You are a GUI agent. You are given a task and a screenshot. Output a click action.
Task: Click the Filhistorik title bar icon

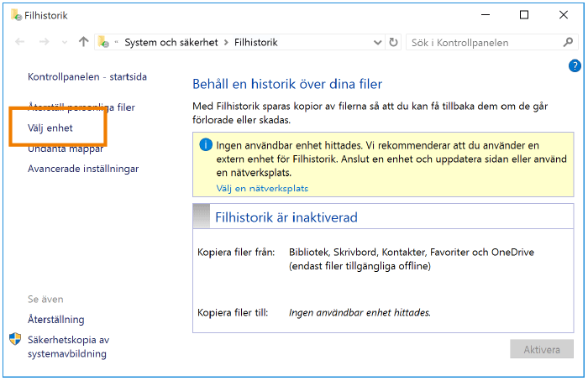[x=16, y=15]
